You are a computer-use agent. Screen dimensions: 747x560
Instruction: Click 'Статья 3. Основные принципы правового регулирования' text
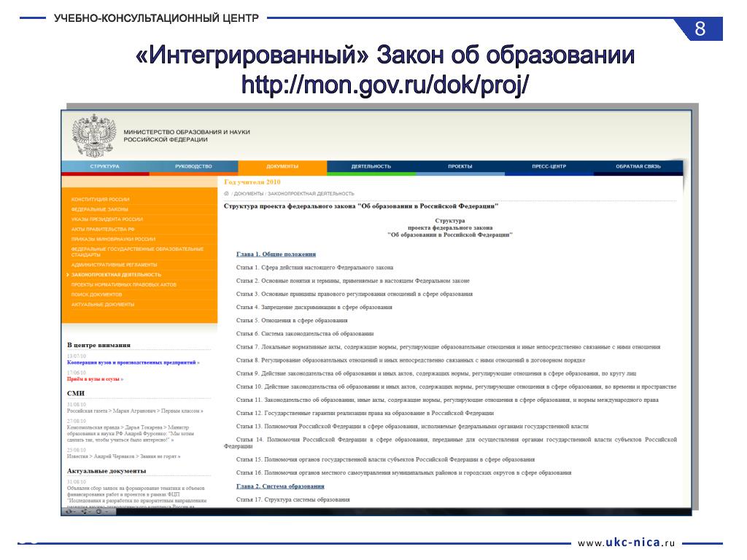[x=355, y=295]
